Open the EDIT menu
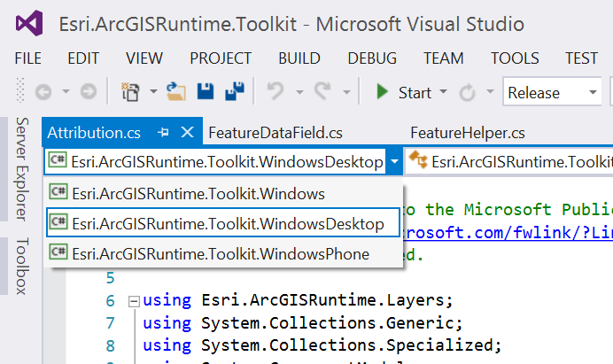This screenshot has width=613, height=364. [x=83, y=58]
